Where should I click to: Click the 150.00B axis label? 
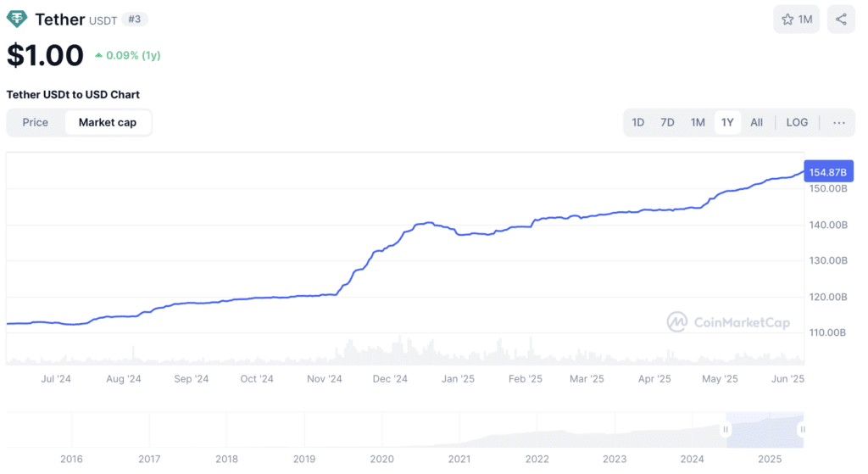pyautogui.click(x=828, y=189)
